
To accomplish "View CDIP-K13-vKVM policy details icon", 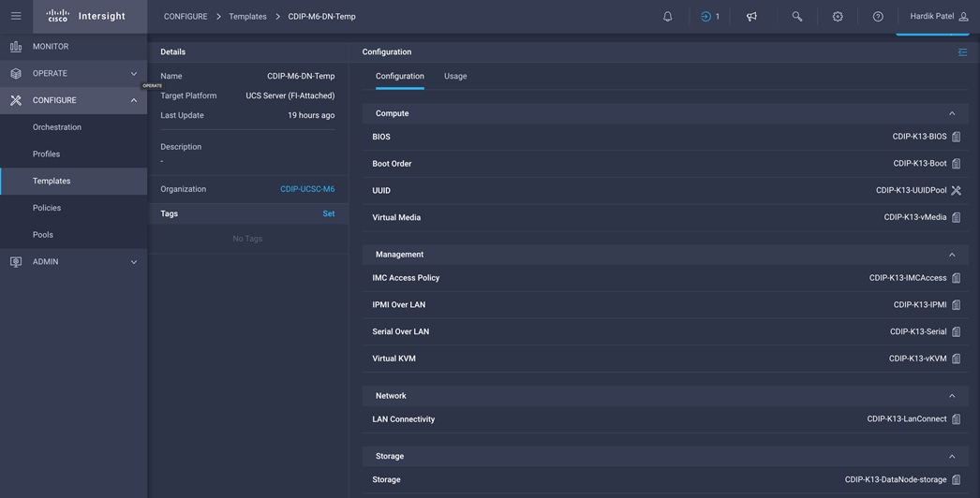I will [x=957, y=359].
